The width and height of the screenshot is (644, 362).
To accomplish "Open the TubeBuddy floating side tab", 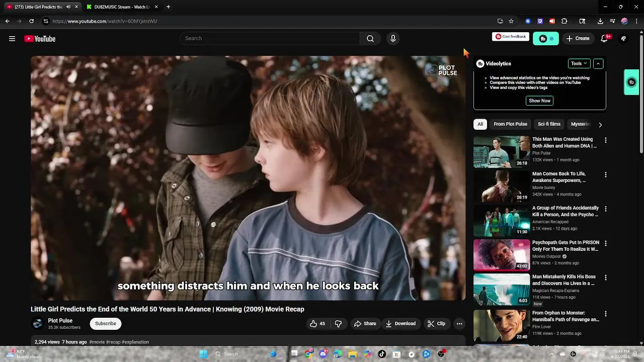I will point(631,82).
